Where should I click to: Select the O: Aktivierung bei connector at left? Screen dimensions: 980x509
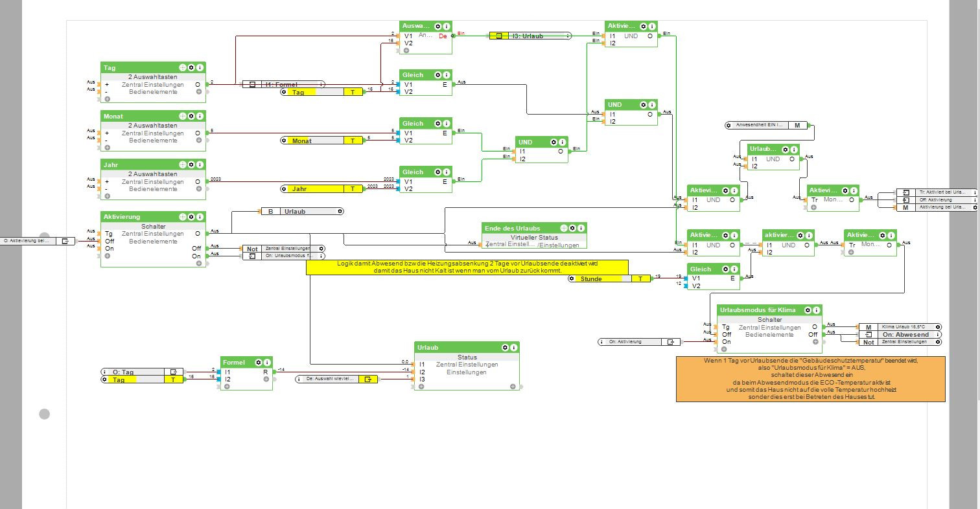(x=38, y=241)
